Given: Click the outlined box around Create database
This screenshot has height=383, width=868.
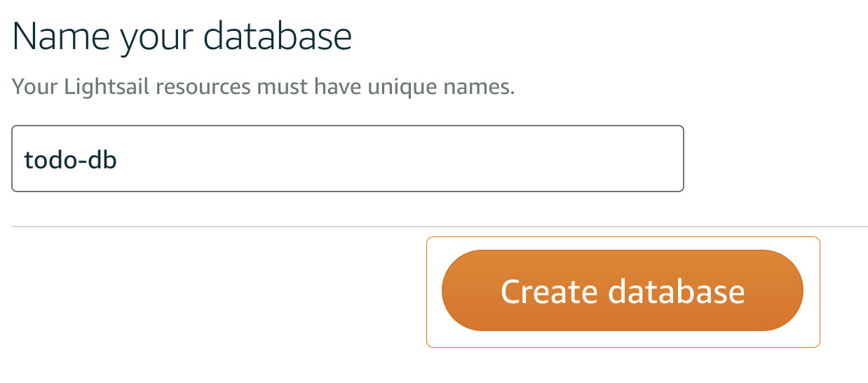Looking at the screenshot, I should coord(811,337).
